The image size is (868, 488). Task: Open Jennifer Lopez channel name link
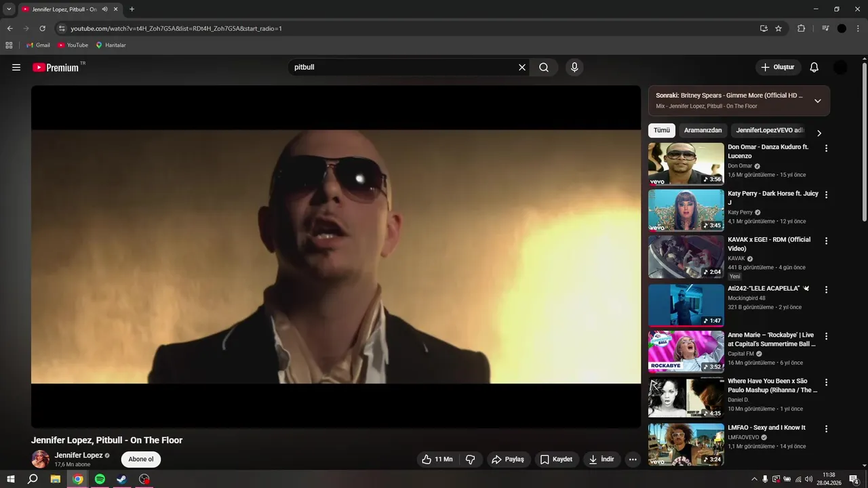[x=79, y=455]
